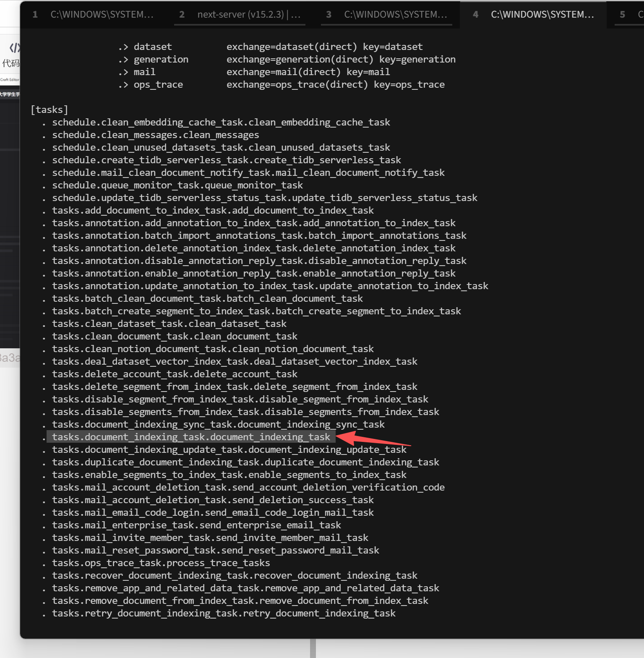Click tasks.duplicate_document_indexing_task line
The image size is (644, 658).
tap(245, 462)
